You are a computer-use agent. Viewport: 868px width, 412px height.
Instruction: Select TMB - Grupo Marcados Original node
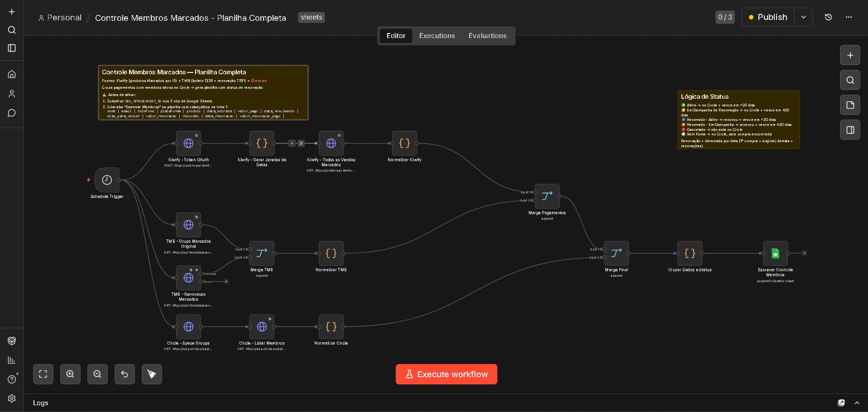click(188, 225)
